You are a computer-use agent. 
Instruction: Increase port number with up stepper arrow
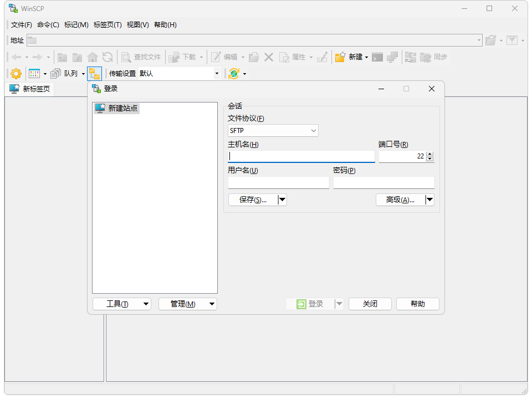(x=430, y=154)
